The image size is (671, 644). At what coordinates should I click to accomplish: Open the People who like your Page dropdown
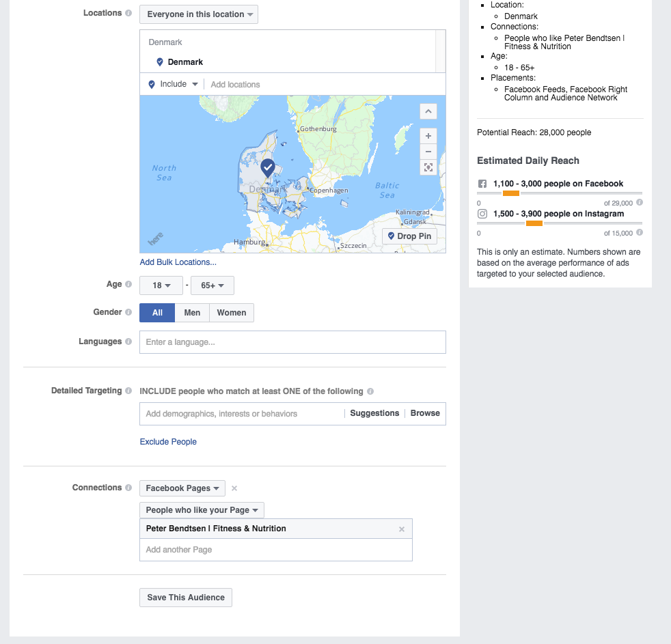coord(202,510)
